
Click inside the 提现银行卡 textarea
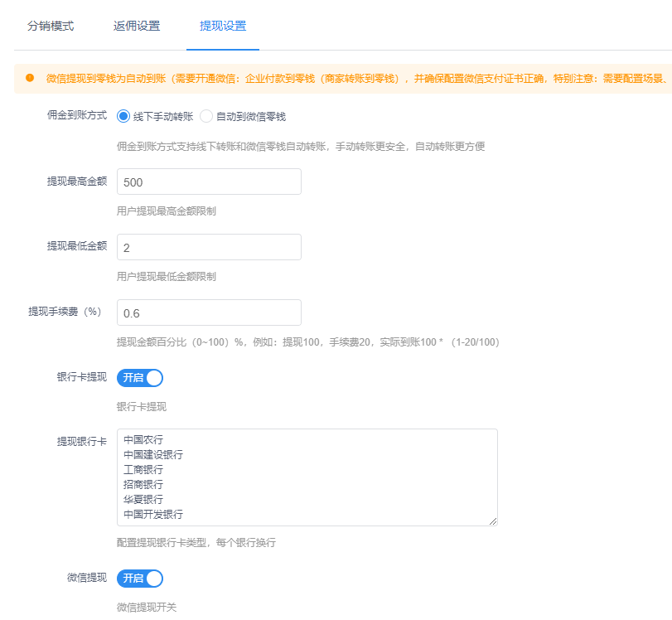point(307,477)
